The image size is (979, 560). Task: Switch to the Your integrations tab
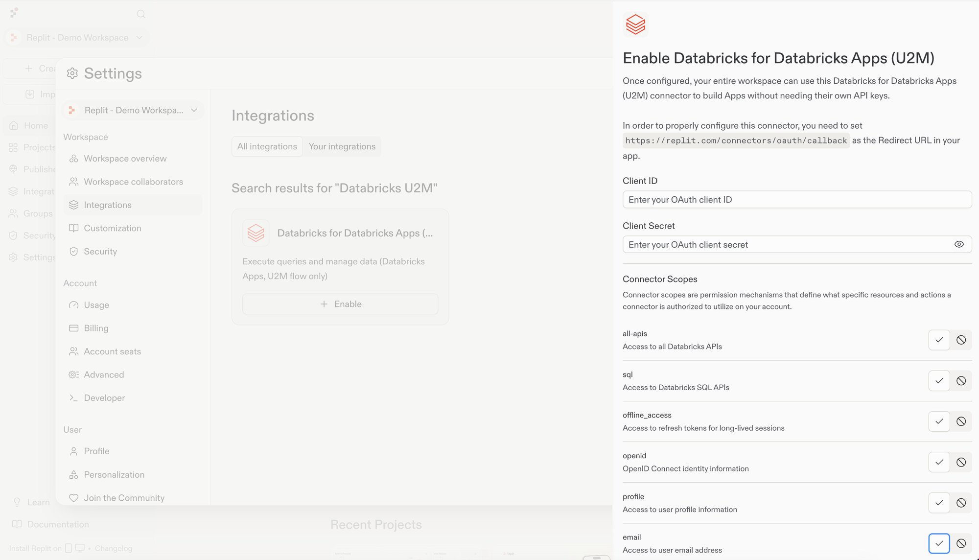pyautogui.click(x=342, y=146)
